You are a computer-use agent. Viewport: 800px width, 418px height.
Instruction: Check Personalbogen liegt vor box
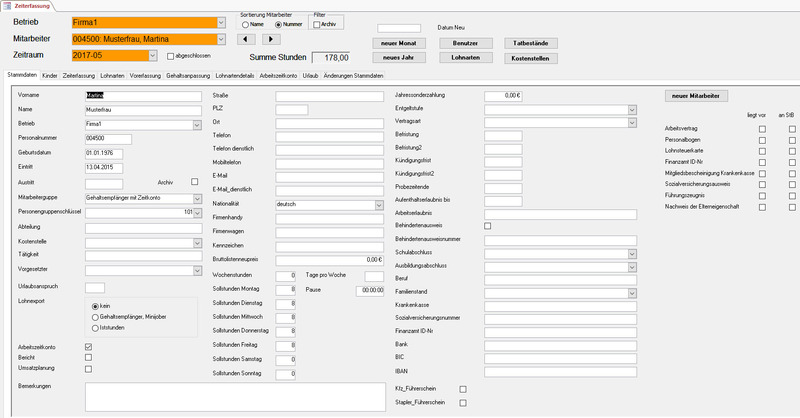(762, 140)
